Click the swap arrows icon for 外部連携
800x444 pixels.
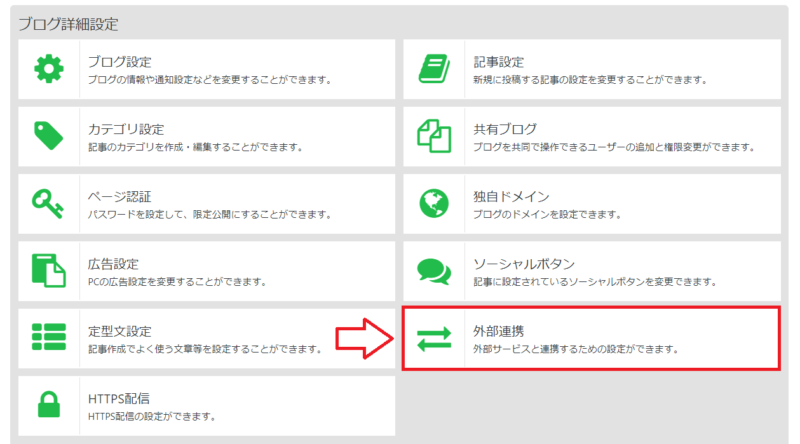point(434,339)
